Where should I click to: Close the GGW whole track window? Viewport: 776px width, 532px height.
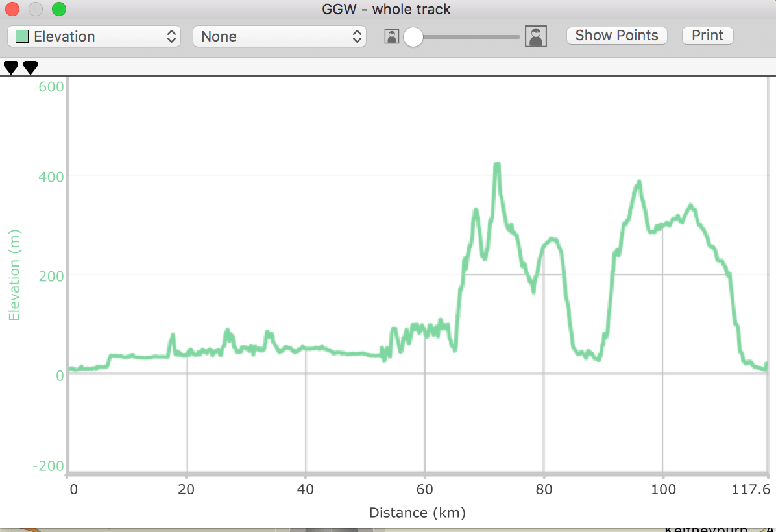[x=13, y=9]
